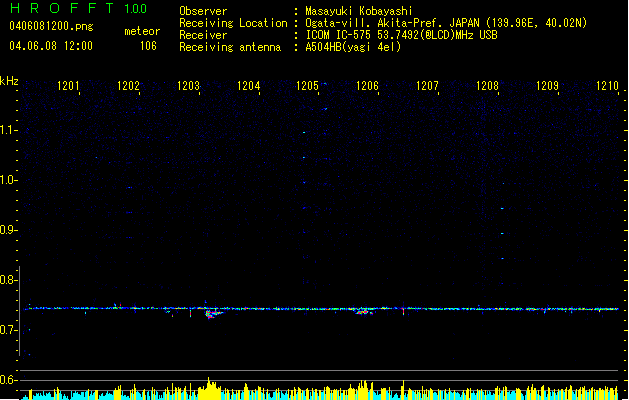Click time axis marker 1202
This screenshot has width=629, height=400.
pos(128,86)
